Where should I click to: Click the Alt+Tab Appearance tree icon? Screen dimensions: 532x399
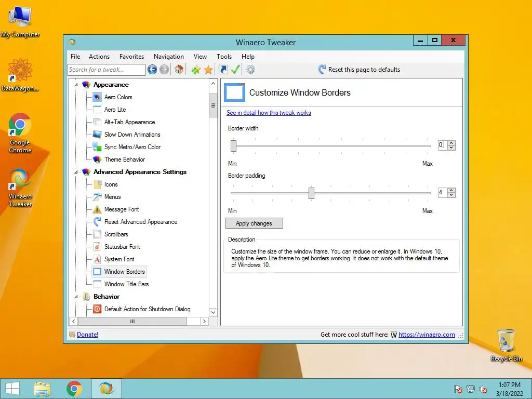pos(97,122)
